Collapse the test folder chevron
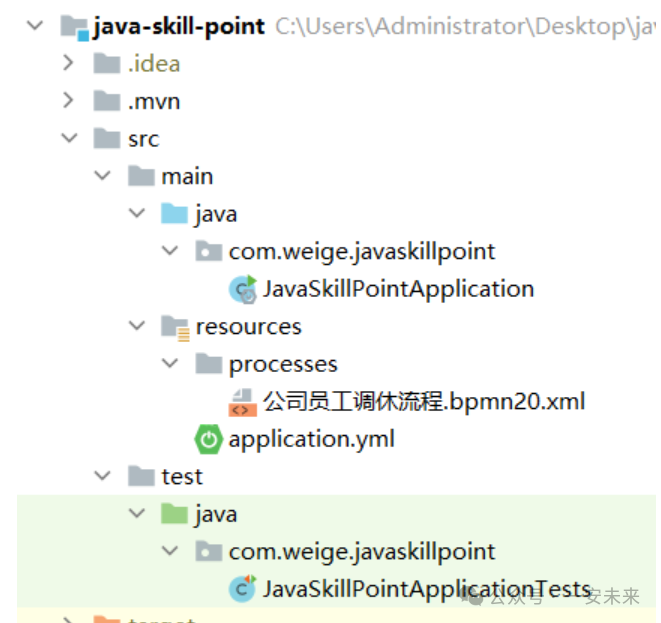 [x=102, y=476]
